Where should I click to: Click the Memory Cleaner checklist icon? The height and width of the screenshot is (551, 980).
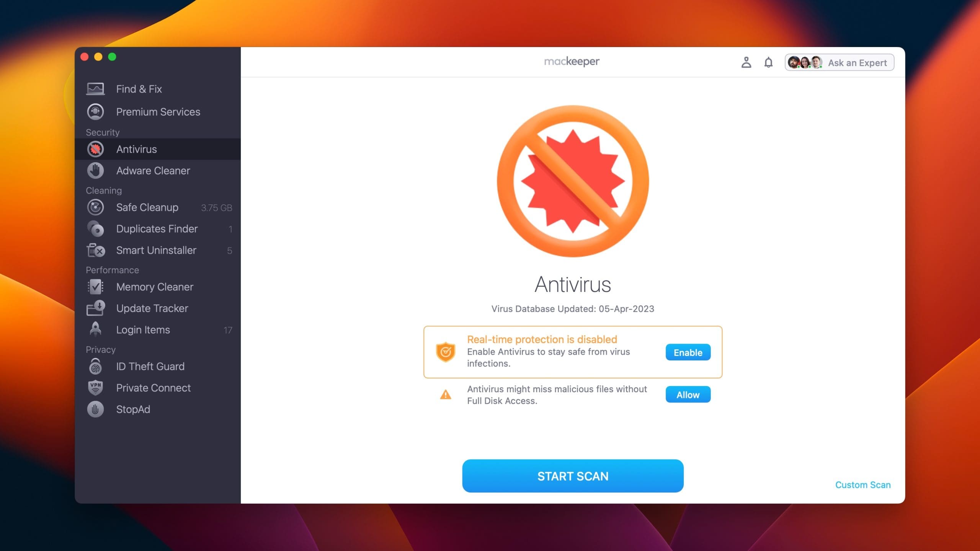95,287
